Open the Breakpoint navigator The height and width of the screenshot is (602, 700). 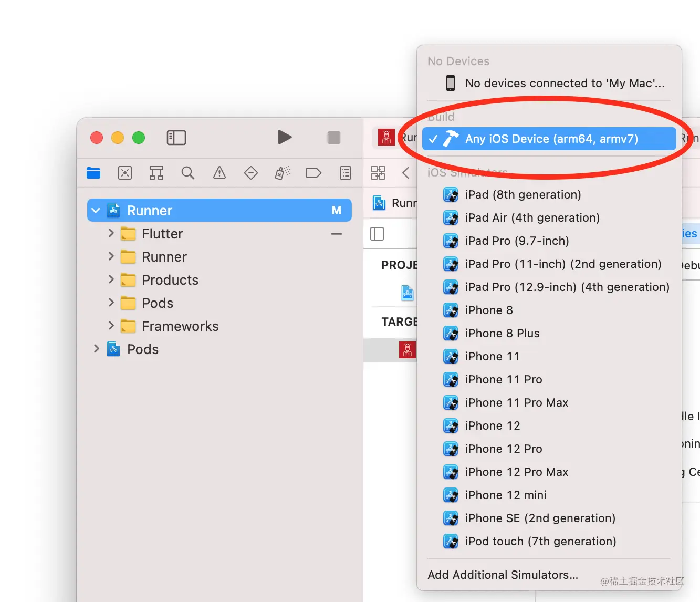click(314, 173)
